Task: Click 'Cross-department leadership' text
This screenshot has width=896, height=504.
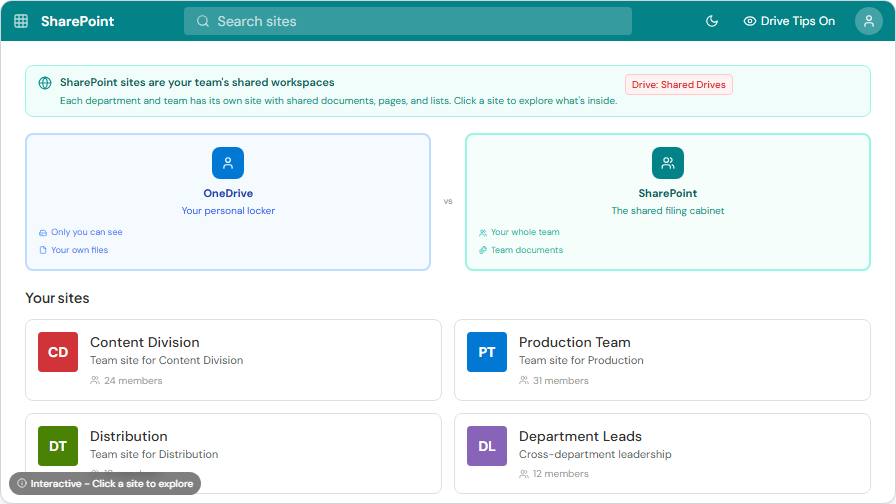Action: [595, 454]
